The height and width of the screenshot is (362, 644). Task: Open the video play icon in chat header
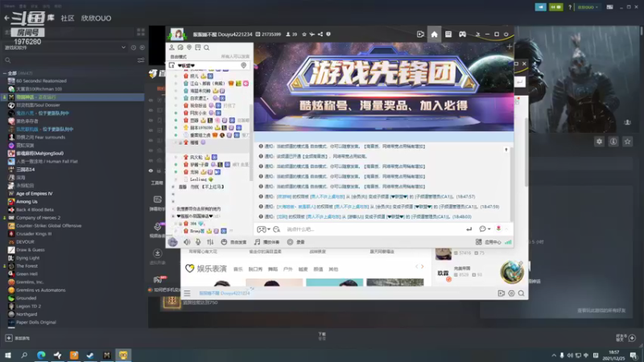click(420, 35)
